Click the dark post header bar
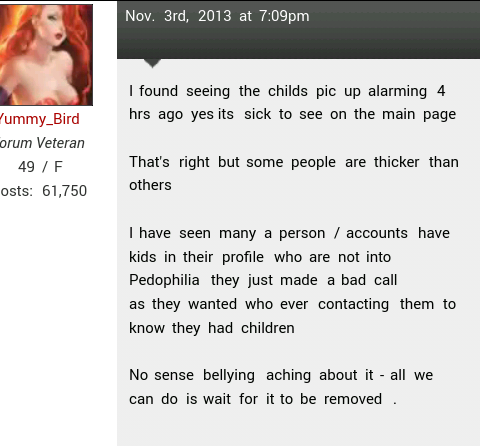The width and height of the screenshot is (480, 446). [298, 30]
